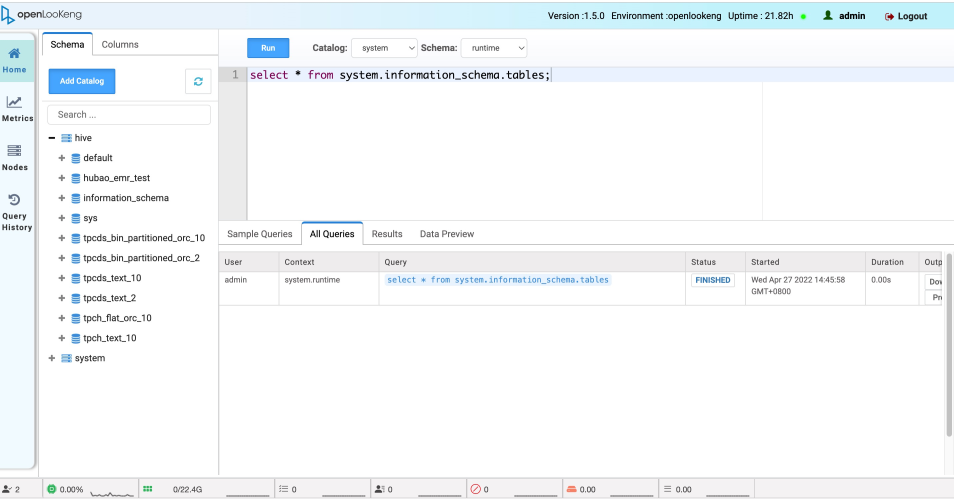Switch to the Results tab
Screen dimensions: 954x499
387,234
